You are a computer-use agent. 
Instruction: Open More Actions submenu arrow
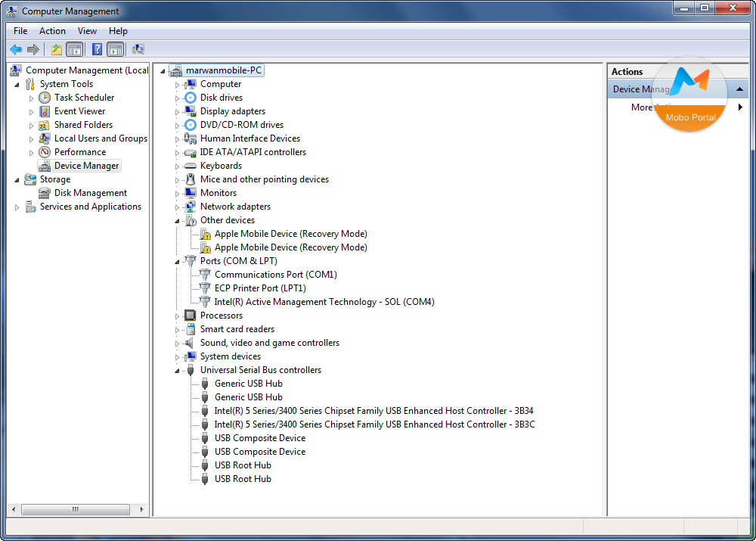740,107
